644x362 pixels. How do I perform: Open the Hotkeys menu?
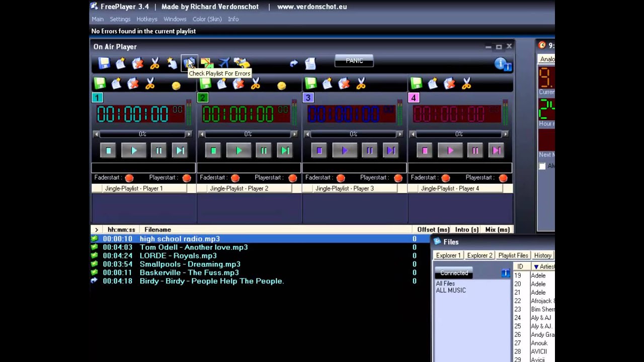click(147, 19)
